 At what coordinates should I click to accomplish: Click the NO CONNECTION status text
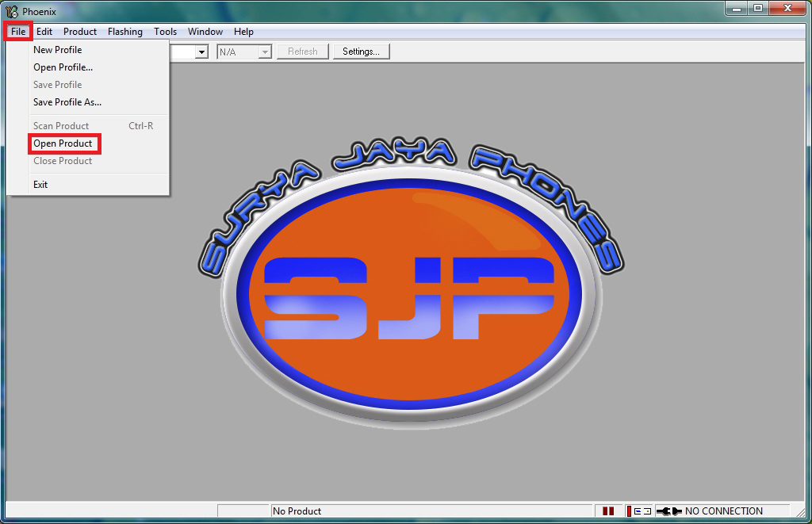pyautogui.click(x=723, y=511)
